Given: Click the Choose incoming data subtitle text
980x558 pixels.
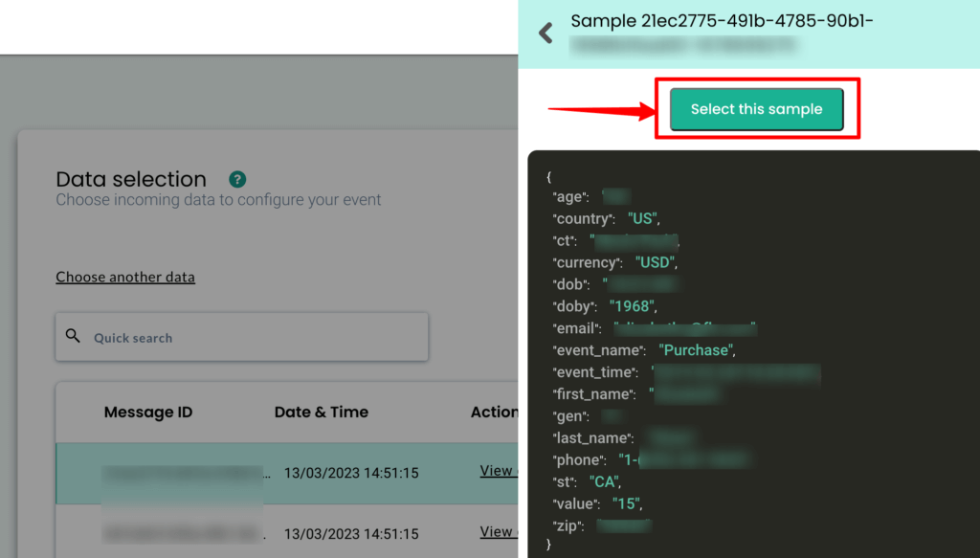Looking at the screenshot, I should click(218, 200).
